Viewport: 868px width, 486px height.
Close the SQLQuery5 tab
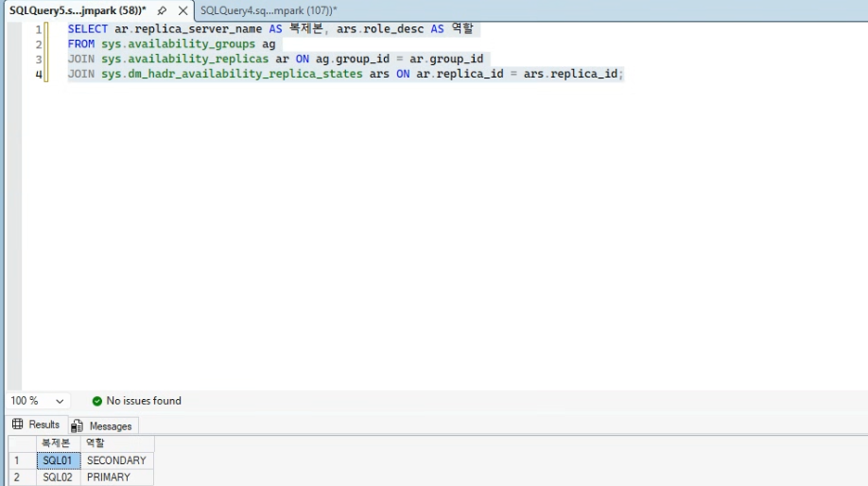point(182,10)
